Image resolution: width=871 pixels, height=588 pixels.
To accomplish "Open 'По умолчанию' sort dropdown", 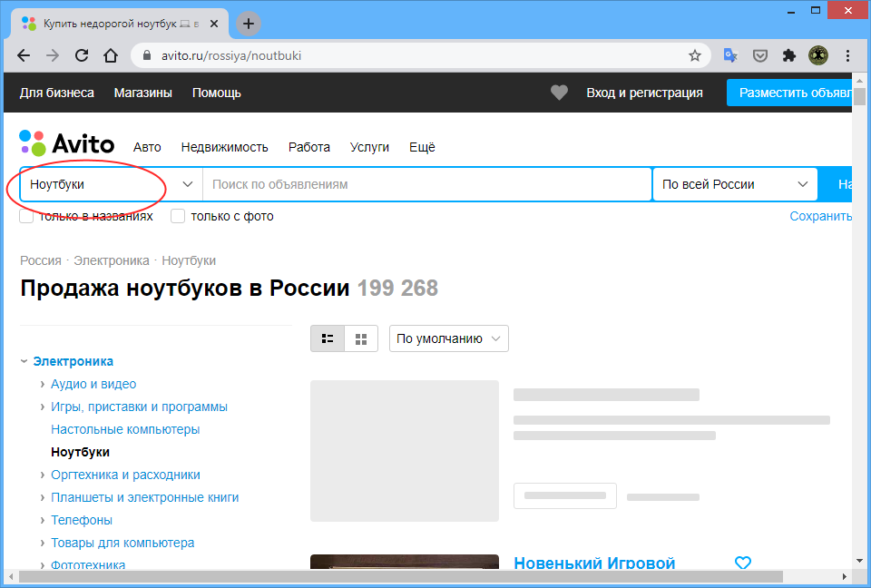I will click(448, 338).
